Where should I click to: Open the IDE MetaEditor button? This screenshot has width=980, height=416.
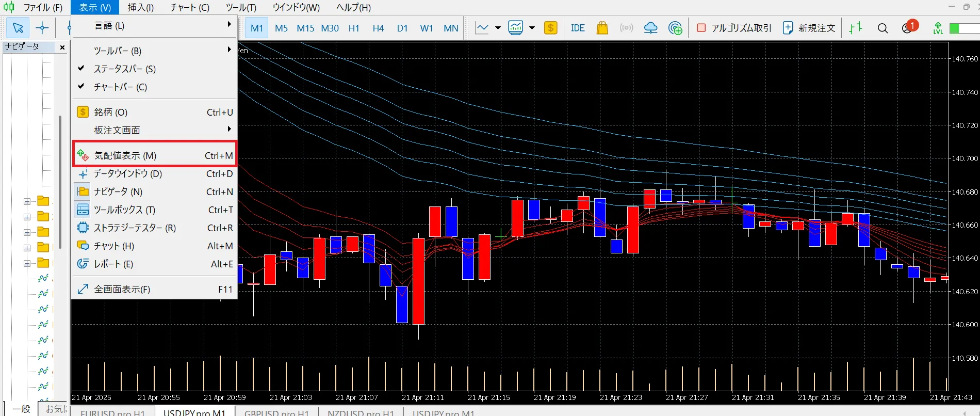578,28
